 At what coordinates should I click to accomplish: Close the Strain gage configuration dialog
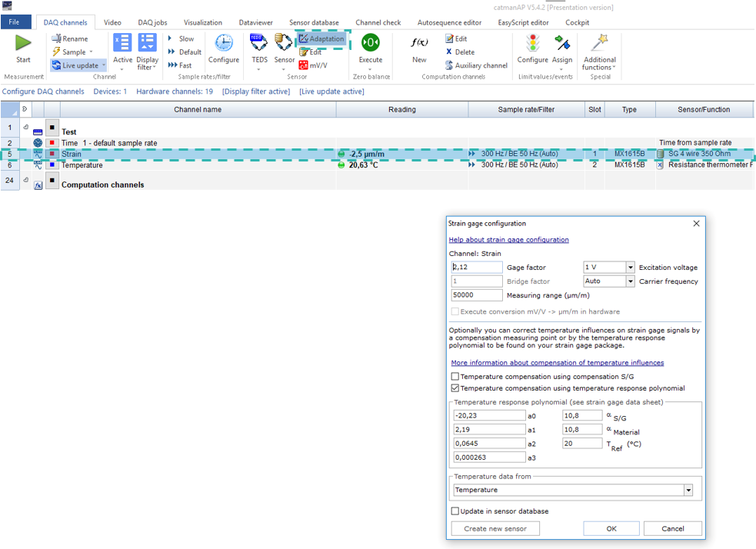point(696,224)
